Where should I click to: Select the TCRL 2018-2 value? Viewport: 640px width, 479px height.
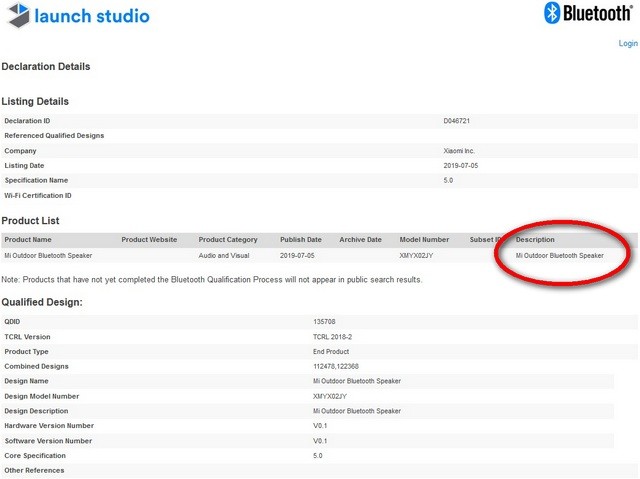[332, 337]
